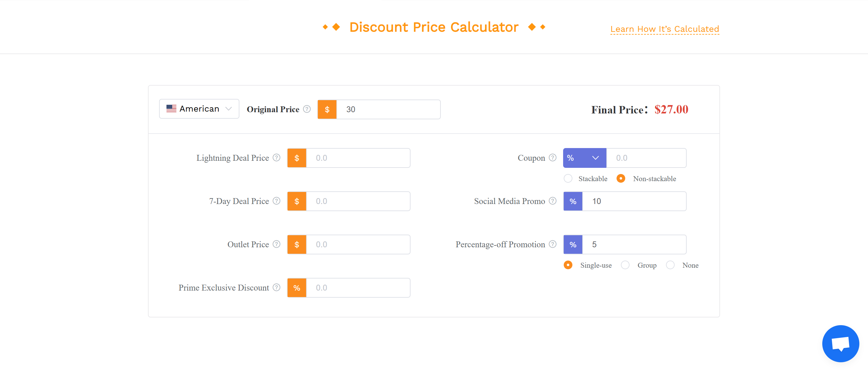
Task: Focus the Original Price input field
Action: pos(388,109)
